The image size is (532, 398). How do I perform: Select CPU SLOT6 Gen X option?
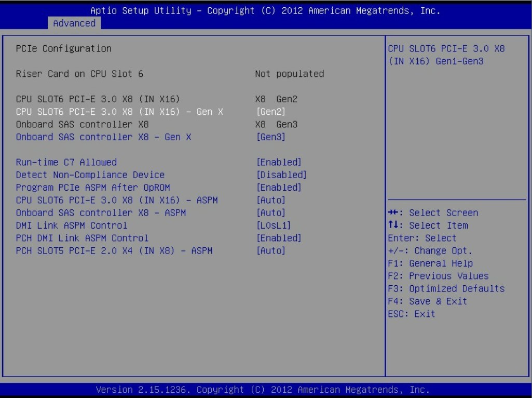click(119, 112)
